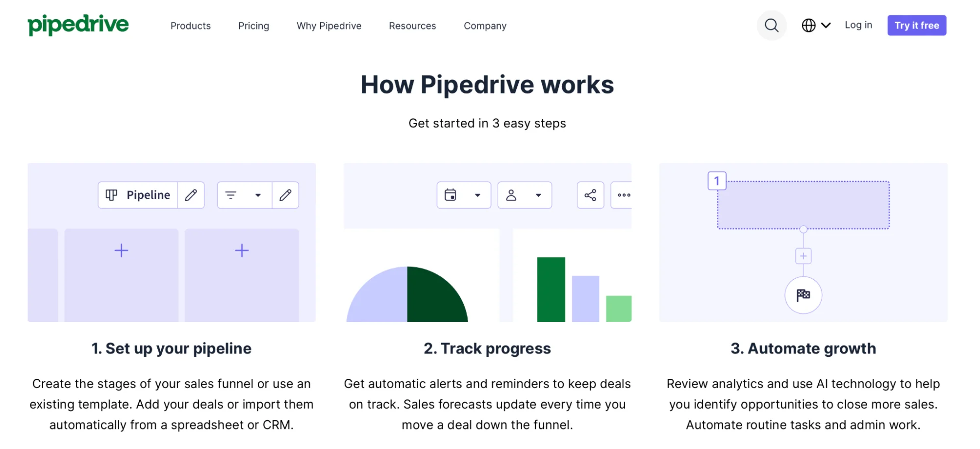The image size is (980, 449).
Task: Expand the filter dropdown arrow
Action: coord(258,195)
